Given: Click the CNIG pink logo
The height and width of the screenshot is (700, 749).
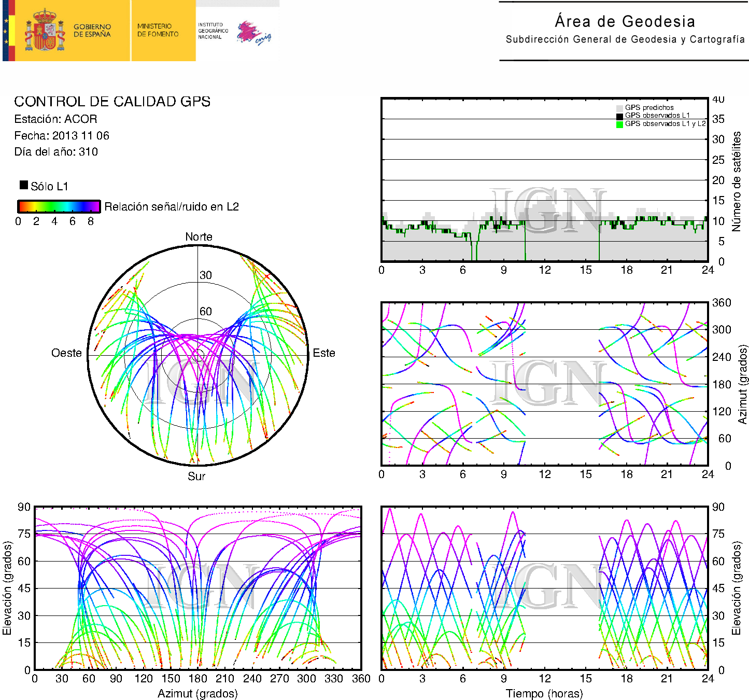Looking at the screenshot, I should click(x=254, y=33).
